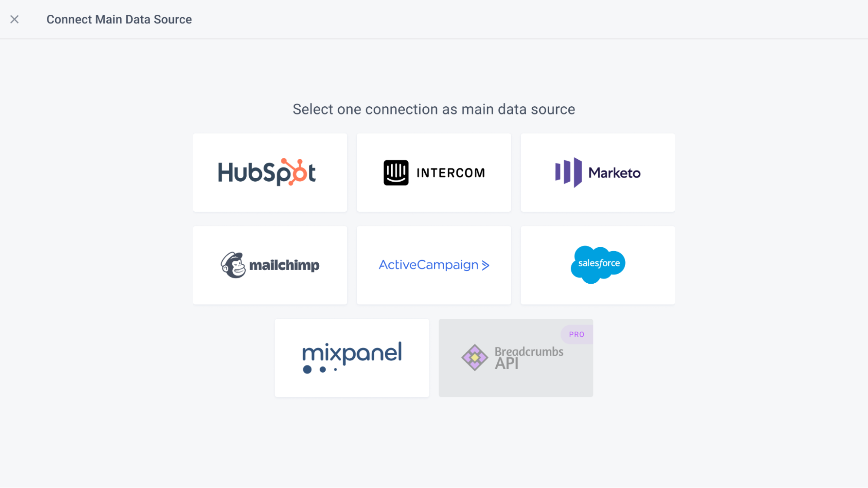Click the Marketo purple bars icon

click(x=568, y=173)
